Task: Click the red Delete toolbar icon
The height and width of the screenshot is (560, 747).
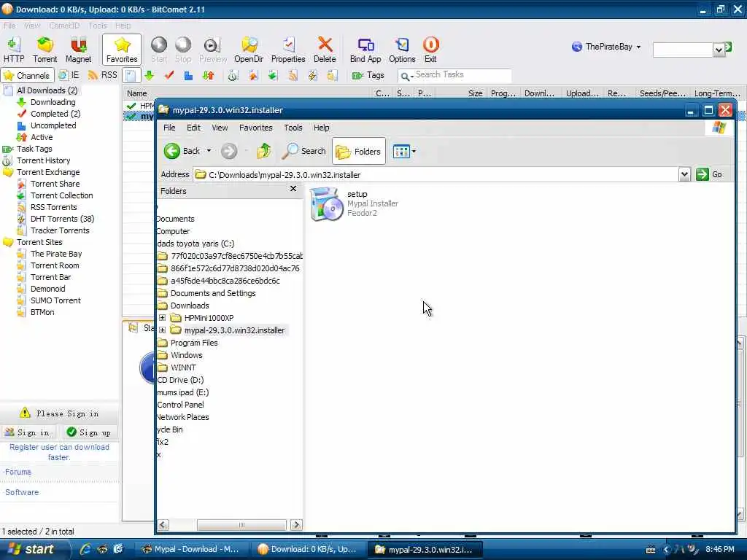Action: point(325,50)
